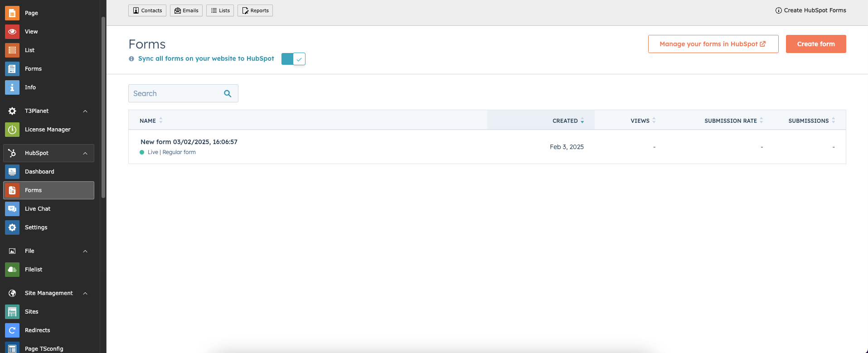Toggle Sync all forms to HubSpot switch
This screenshot has width=868, height=353.
[x=293, y=59]
